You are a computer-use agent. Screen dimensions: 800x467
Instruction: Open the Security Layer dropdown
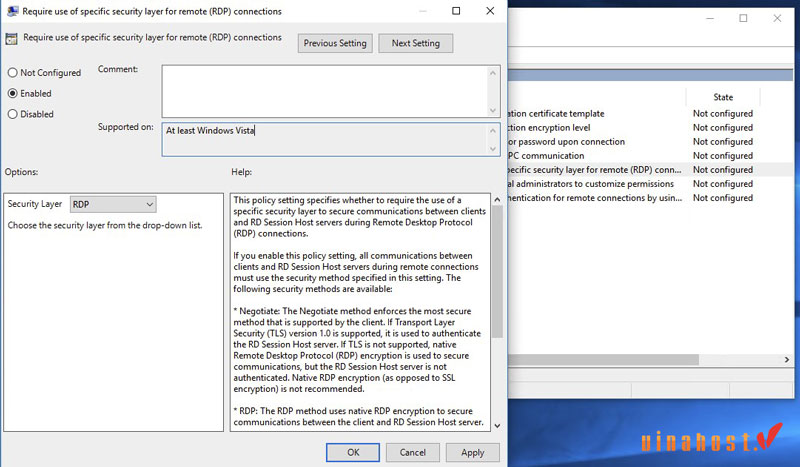point(113,204)
